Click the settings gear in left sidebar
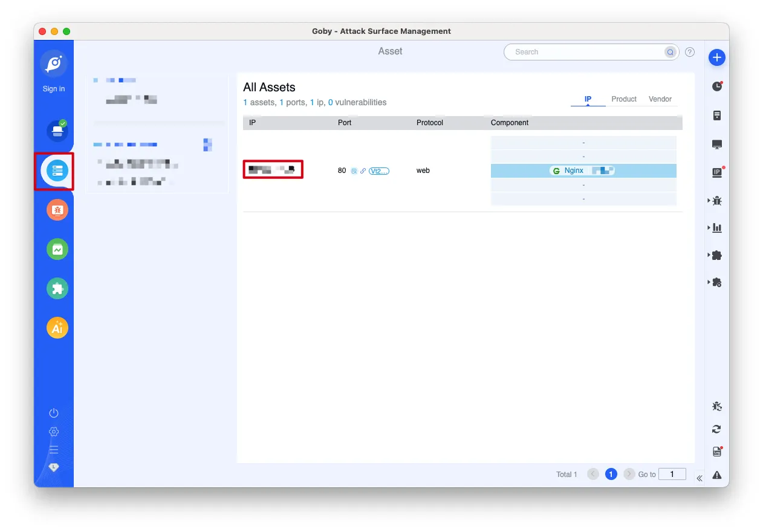This screenshot has height=532, width=763. click(54, 432)
